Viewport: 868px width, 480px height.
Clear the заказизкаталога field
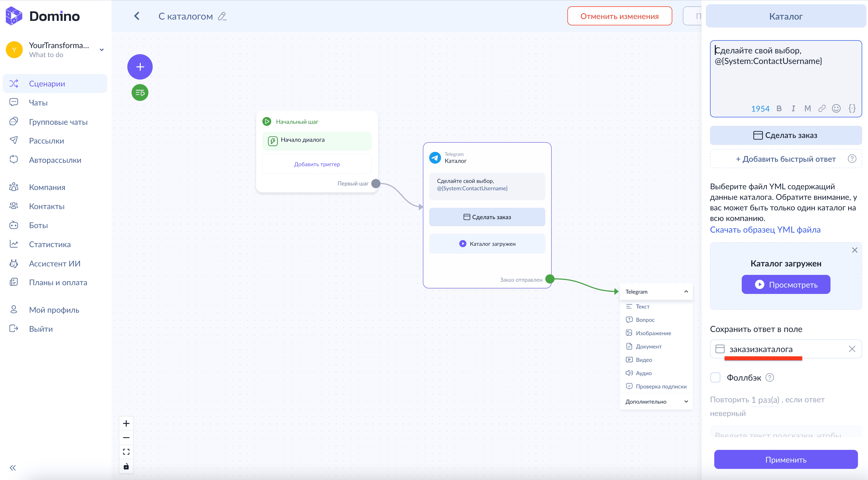point(852,349)
